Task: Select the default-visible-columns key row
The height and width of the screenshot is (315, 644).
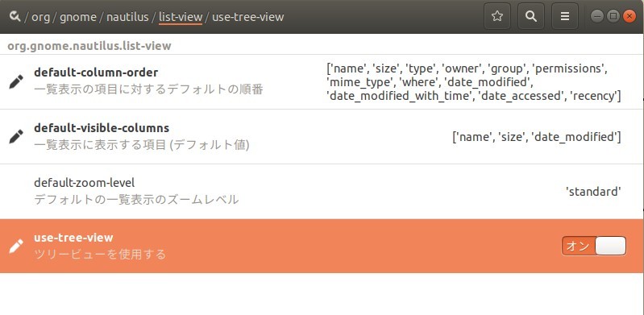Action: (322, 137)
